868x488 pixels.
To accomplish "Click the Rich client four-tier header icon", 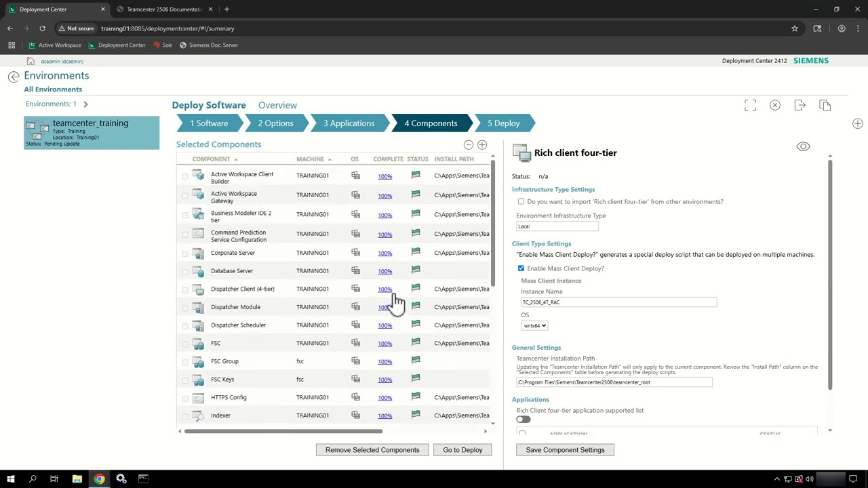I will coord(521,153).
